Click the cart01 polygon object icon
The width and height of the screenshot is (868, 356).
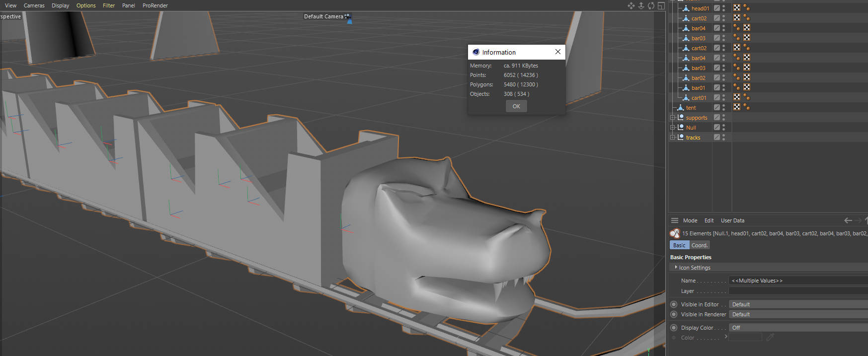686,98
